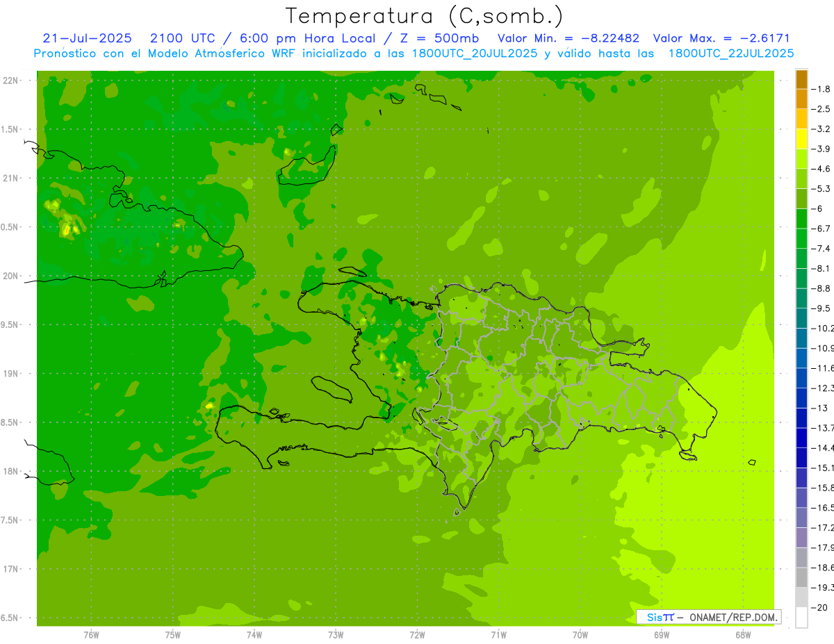Click the '73W' longitude axis label
Viewport: 834px width, 644px height.
336,635
